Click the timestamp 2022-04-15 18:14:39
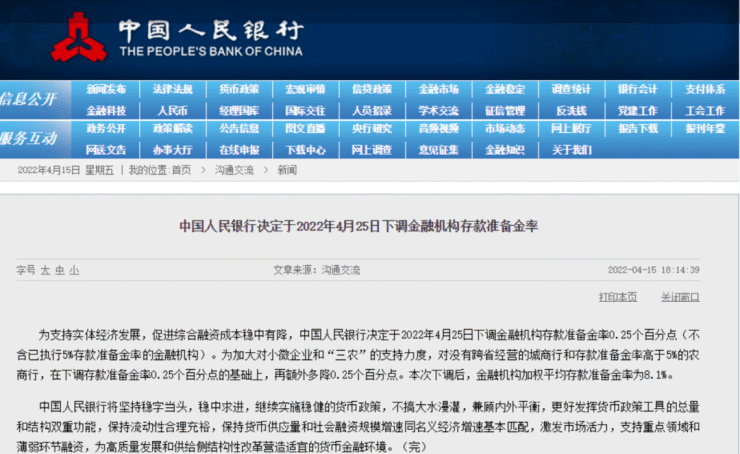This screenshot has width=740, height=454. (x=654, y=270)
